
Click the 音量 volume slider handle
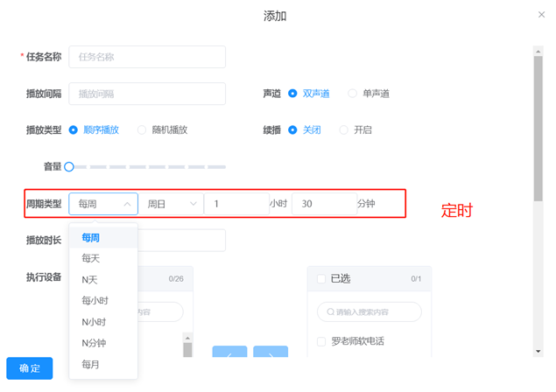pyautogui.click(x=69, y=166)
